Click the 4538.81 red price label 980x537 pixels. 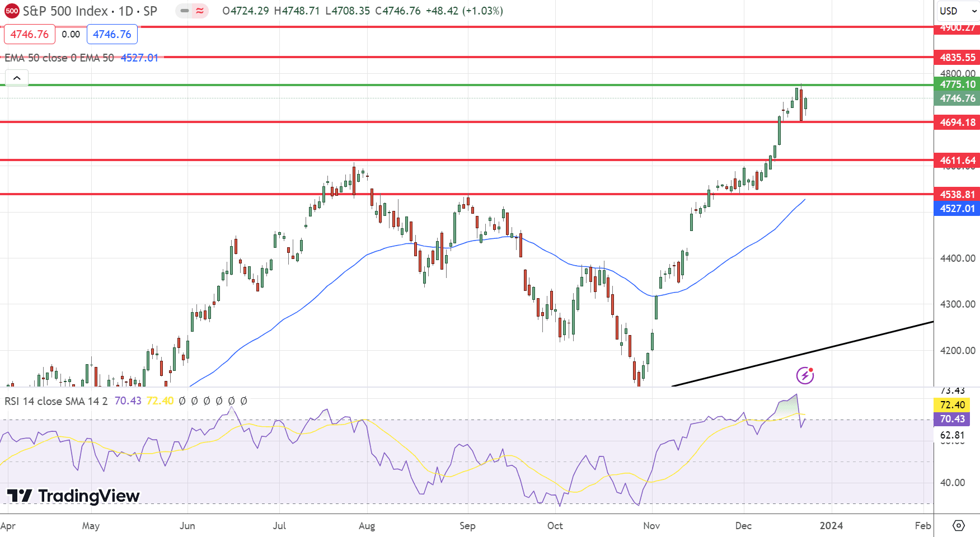pos(957,194)
